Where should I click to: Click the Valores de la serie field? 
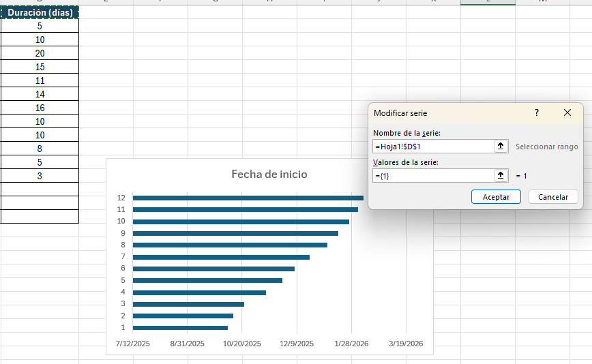coord(432,176)
